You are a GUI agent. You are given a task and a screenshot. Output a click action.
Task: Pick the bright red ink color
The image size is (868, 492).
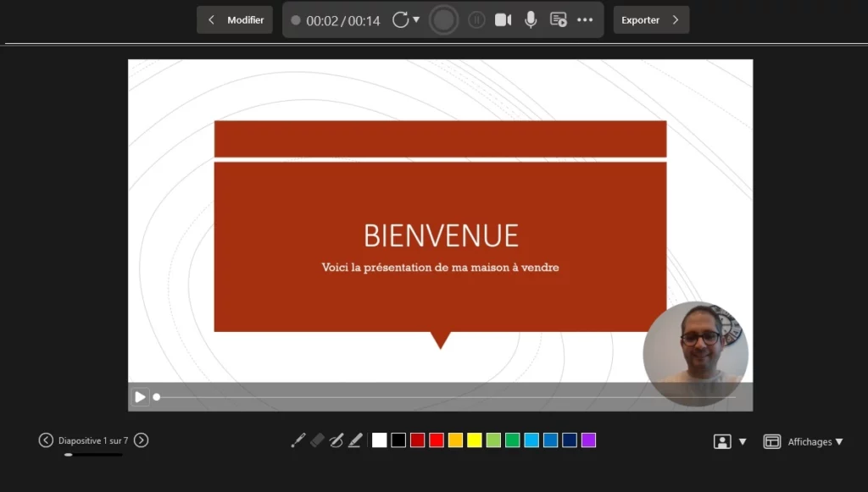437,440
